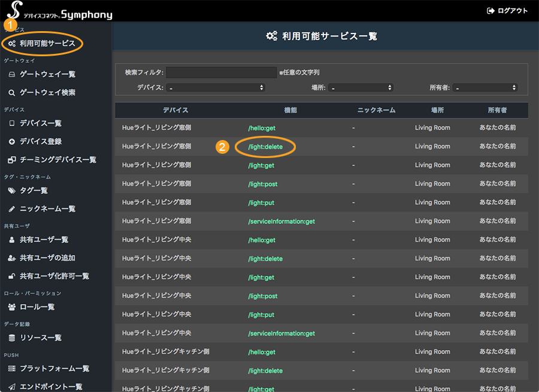This screenshot has width=539, height=392.
Task: Click the 場所 column header
Action: pyautogui.click(x=437, y=110)
